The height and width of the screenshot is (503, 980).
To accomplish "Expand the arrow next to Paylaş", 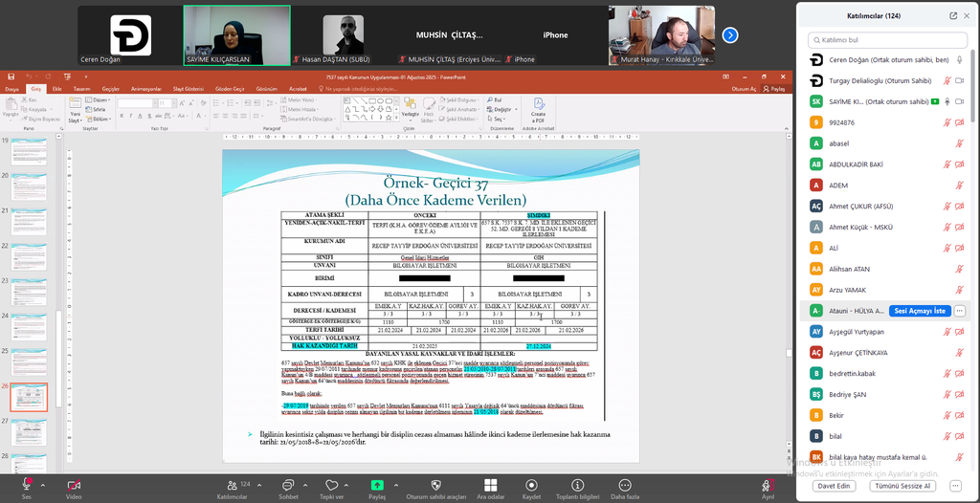I will (x=395, y=485).
